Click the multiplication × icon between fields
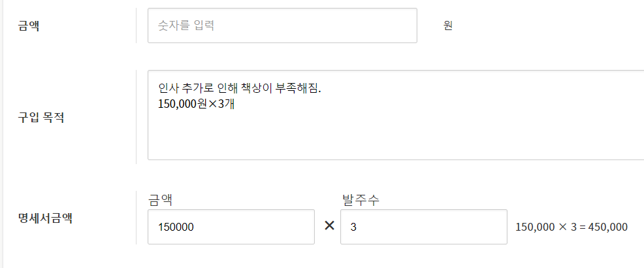The height and width of the screenshot is (268, 644). pos(329,226)
